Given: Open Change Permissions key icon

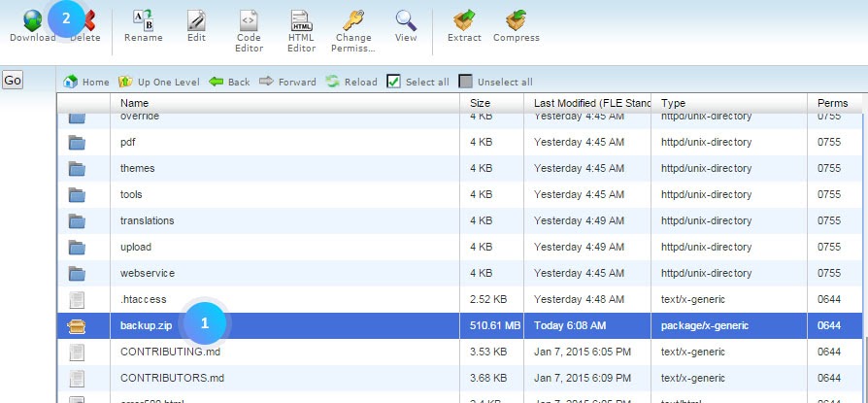Looking at the screenshot, I should click(351, 20).
